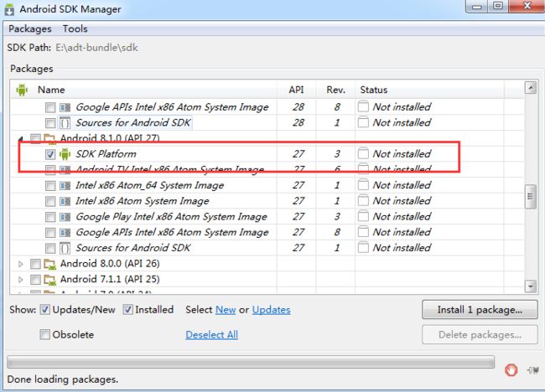This screenshot has height=392, width=545.
Task: Click the red stop-loading icon
Action: coord(511,369)
